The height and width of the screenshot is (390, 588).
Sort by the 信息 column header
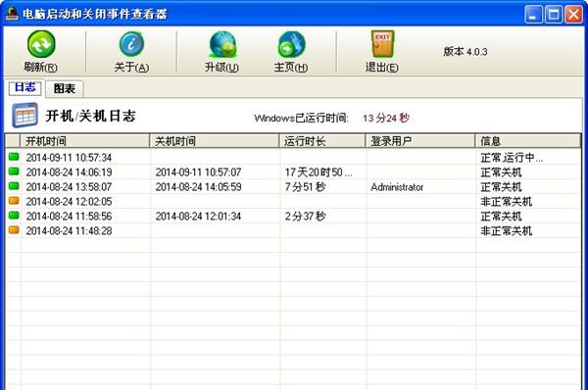pos(527,141)
